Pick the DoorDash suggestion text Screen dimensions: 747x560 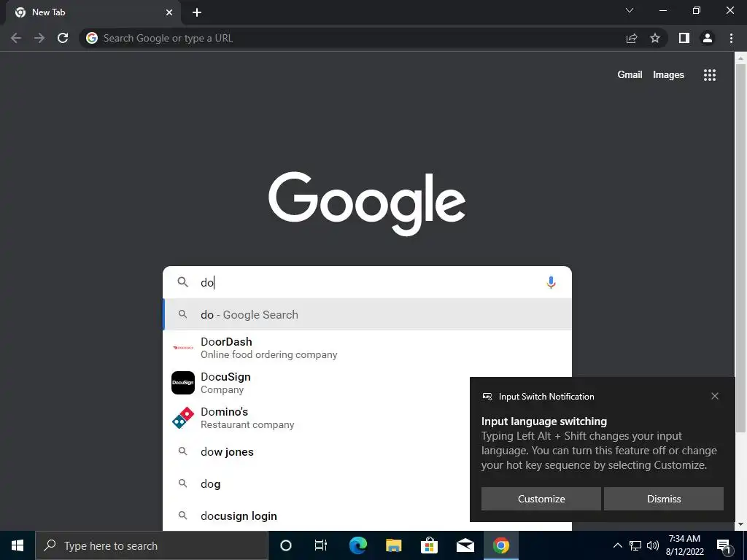tap(268, 348)
